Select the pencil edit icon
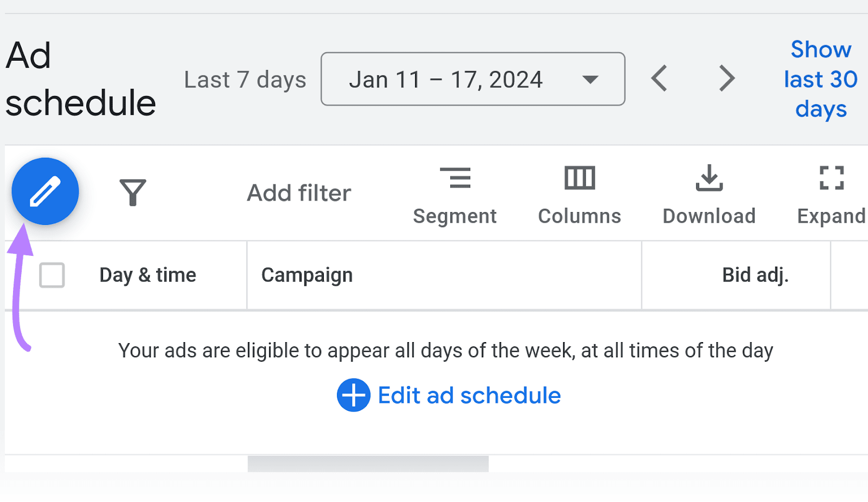This screenshot has width=868, height=502. pos(46,191)
